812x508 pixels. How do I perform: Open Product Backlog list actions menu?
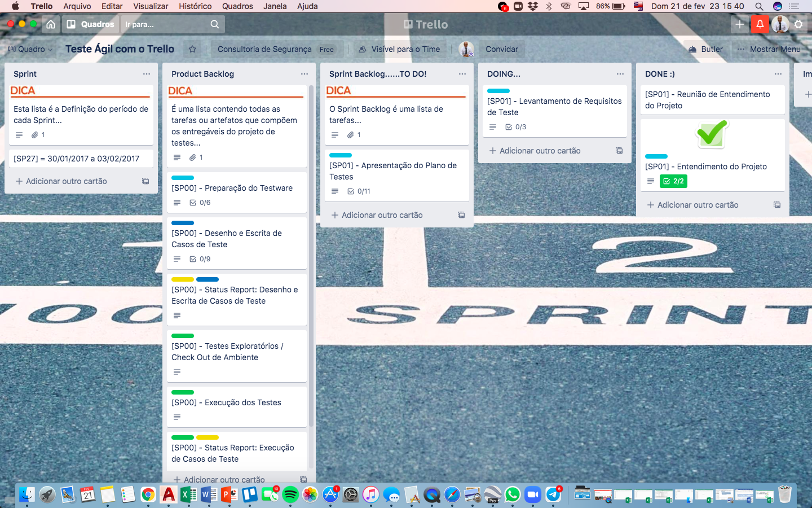(304, 74)
